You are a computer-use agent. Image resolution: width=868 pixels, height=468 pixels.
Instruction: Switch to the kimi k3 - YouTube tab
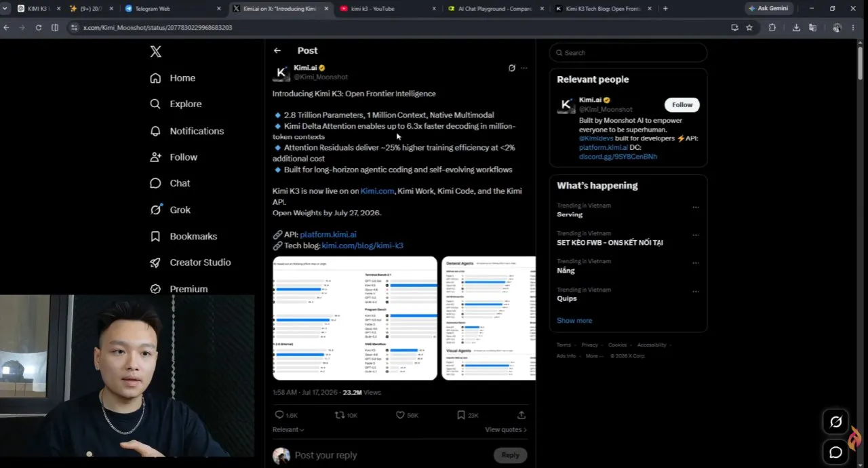tap(387, 9)
